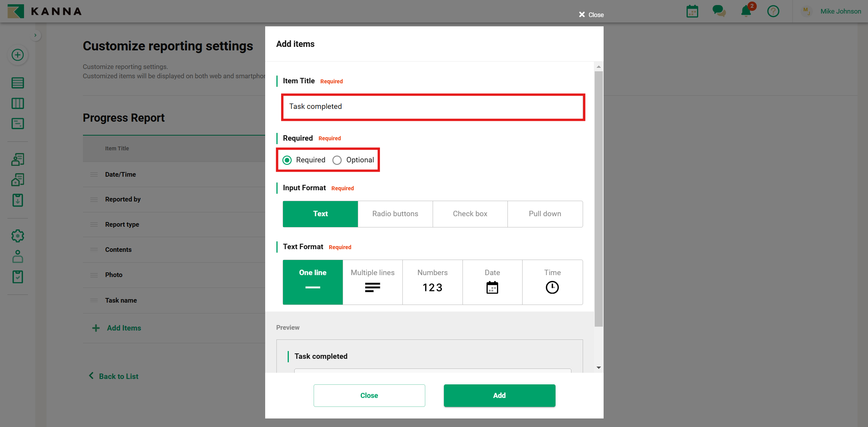The width and height of the screenshot is (868, 427).
Task: Click the plus circle icon in sidebar
Action: 17,55
